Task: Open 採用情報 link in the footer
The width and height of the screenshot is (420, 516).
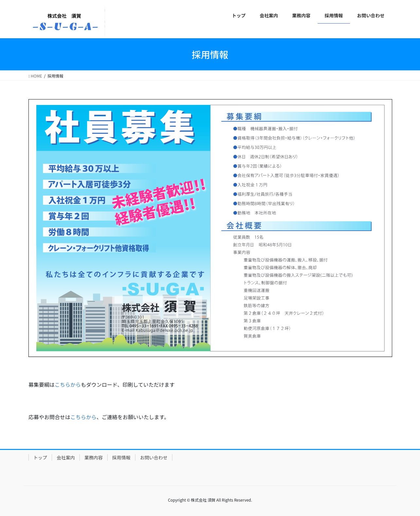Action: (121, 458)
